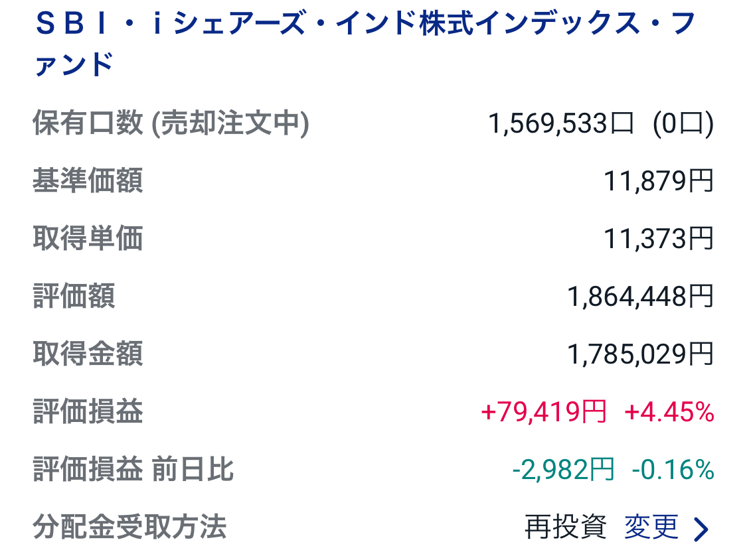Click the 基準価額 label

point(88,180)
